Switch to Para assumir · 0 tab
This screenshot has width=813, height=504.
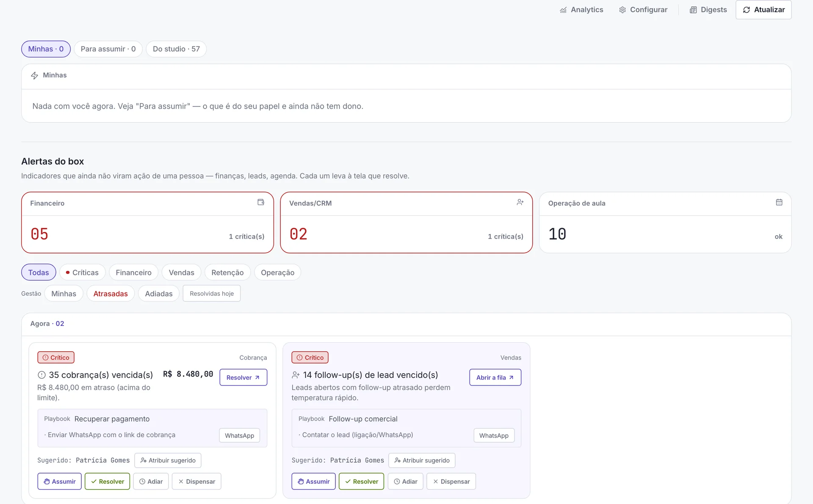click(x=108, y=49)
